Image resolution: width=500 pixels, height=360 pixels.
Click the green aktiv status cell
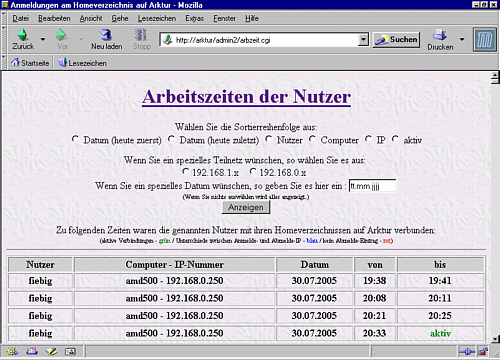click(x=440, y=333)
